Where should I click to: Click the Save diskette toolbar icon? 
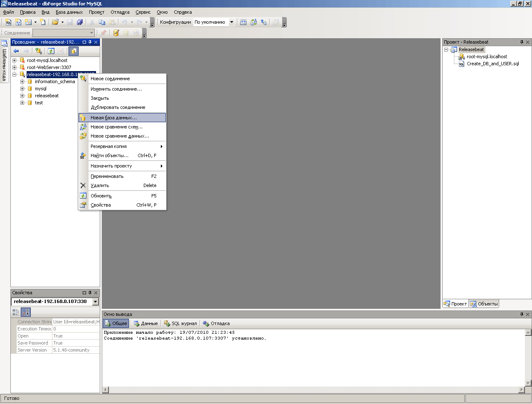tap(70, 22)
